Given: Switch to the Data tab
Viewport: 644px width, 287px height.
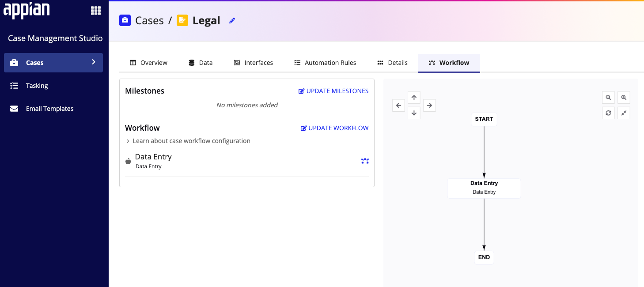Looking at the screenshot, I should 201,63.
